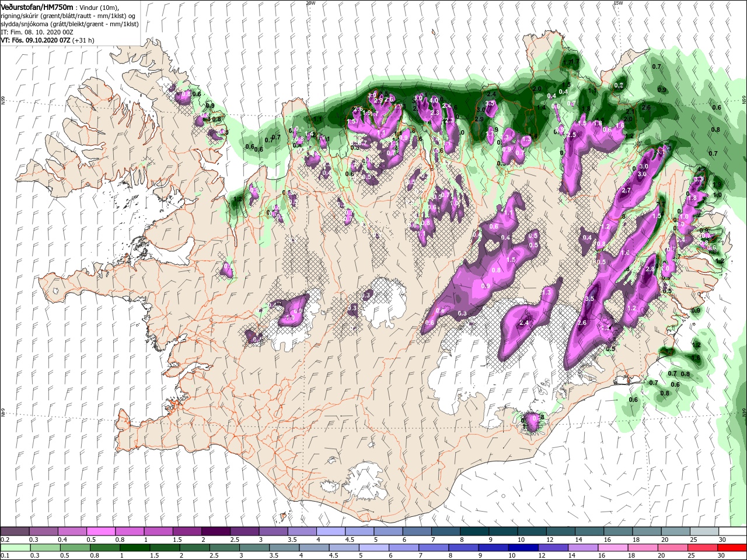
Task: Click the top-row light grey swatch labeled 25
Action: pos(704,531)
